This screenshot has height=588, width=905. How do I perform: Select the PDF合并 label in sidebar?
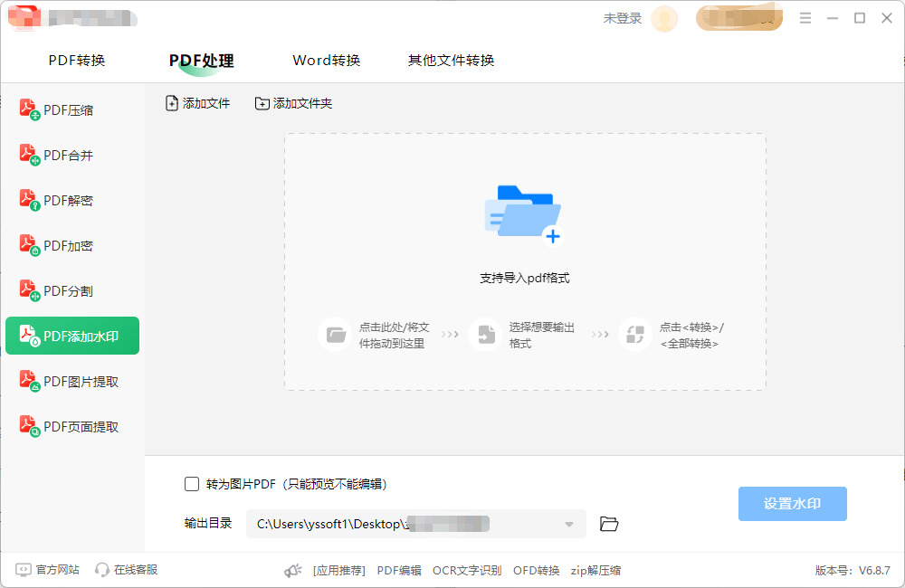pyautogui.click(x=68, y=156)
